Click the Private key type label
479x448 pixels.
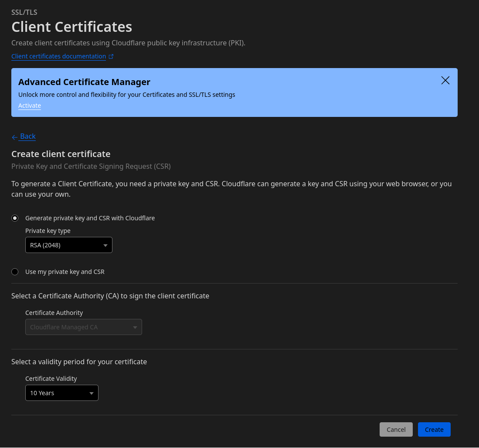click(x=48, y=231)
